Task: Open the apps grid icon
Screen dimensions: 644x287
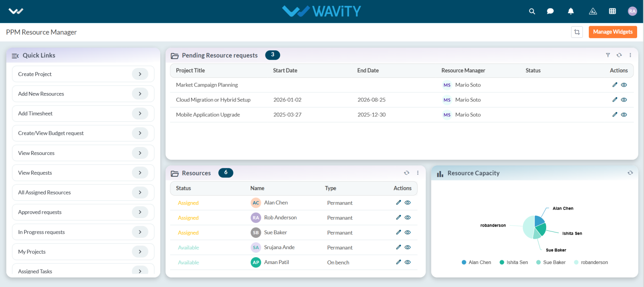Action: click(x=612, y=11)
